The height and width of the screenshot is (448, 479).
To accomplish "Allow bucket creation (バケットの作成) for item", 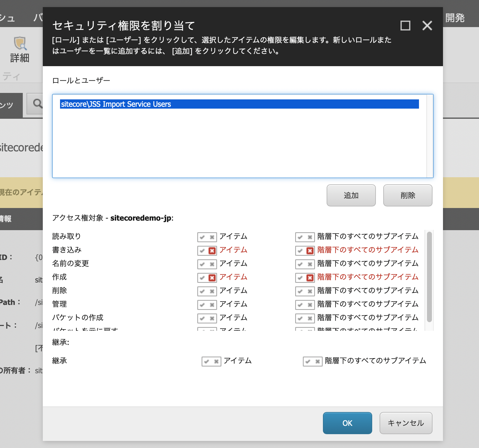I will (x=202, y=318).
